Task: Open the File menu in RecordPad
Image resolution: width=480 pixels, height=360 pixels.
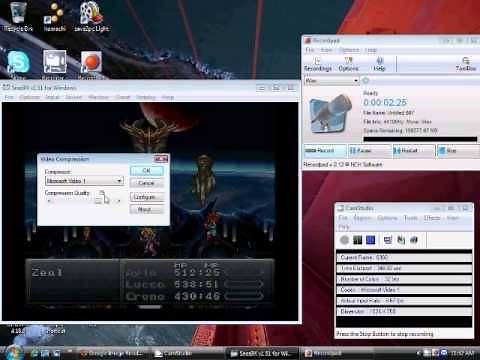Action: [310, 50]
